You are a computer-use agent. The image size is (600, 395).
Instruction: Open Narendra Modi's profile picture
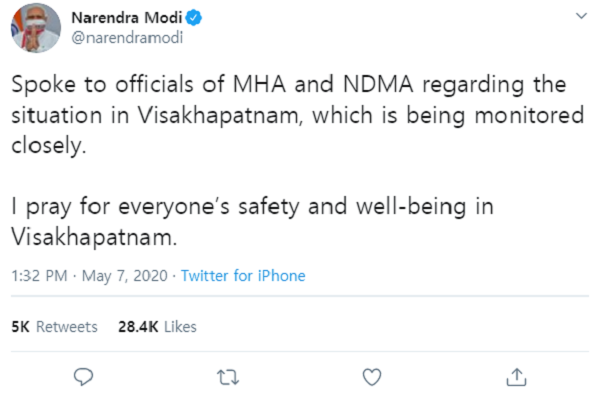coord(36,28)
